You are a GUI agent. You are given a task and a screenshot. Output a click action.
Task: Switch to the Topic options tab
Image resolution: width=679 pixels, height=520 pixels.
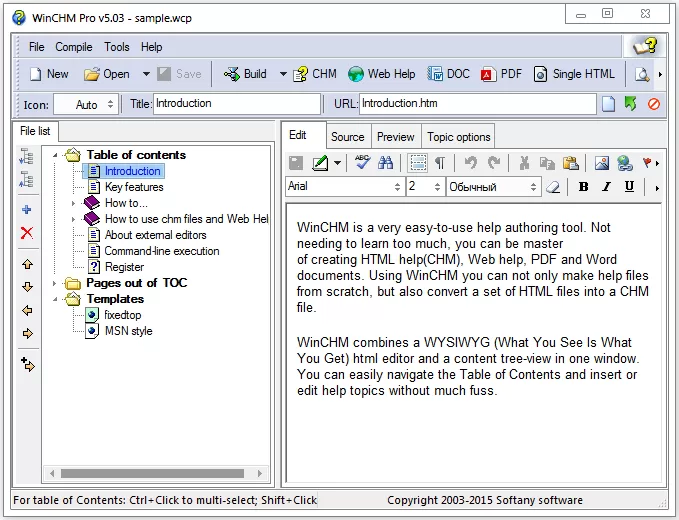459,137
